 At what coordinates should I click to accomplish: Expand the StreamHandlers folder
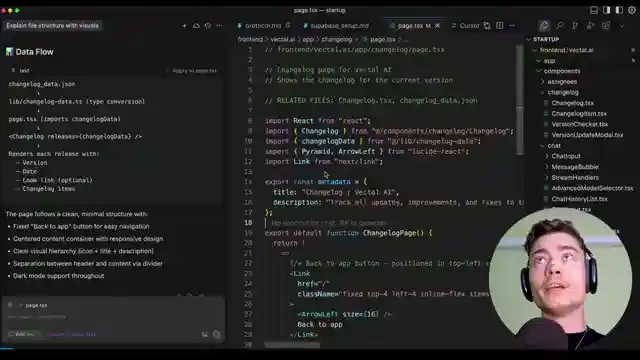pyautogui.click(x=547, y=178)
